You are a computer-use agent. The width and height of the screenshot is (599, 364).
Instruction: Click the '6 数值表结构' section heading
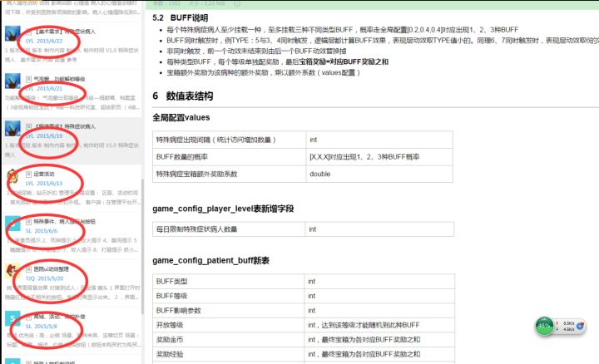(x=182, y=96)
